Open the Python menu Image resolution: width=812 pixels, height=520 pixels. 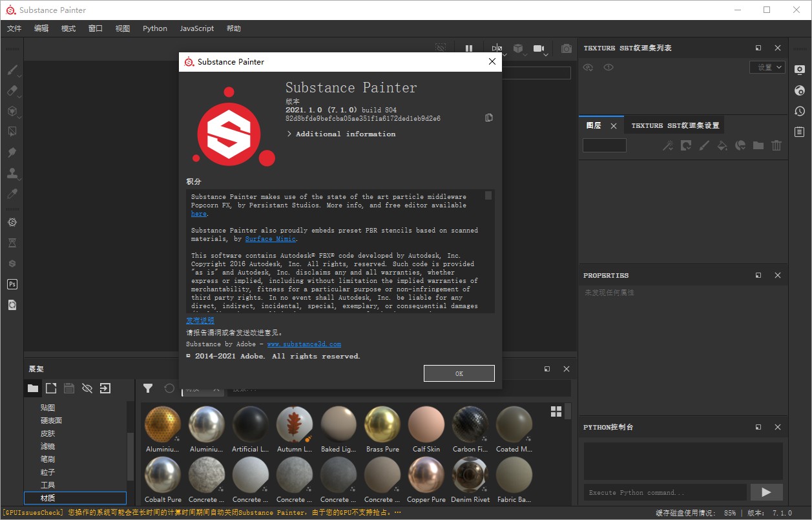tap(155, 28)
